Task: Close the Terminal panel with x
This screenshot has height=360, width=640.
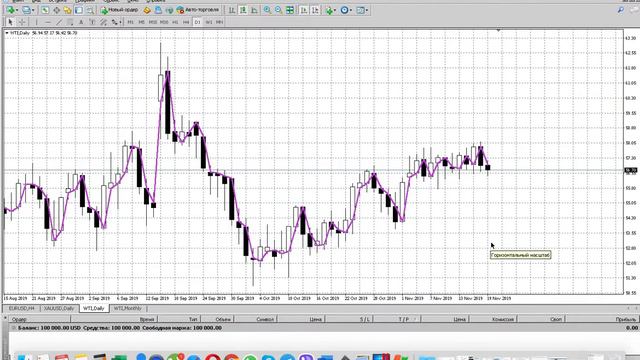Action: click(5, 317)
